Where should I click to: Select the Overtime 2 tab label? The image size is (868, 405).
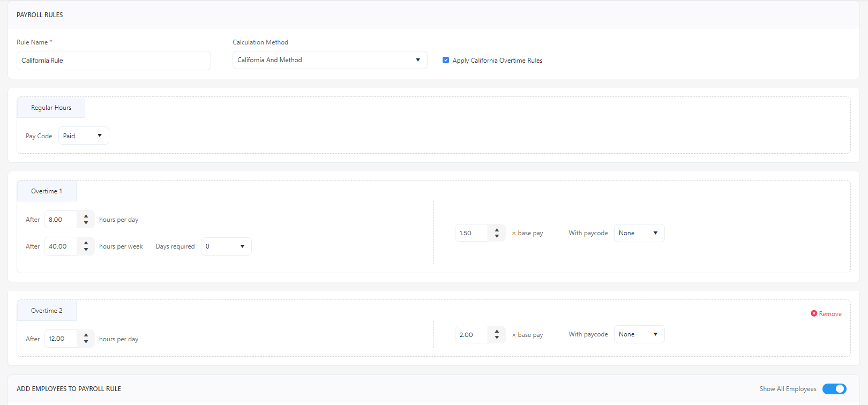tap(47, 311)
